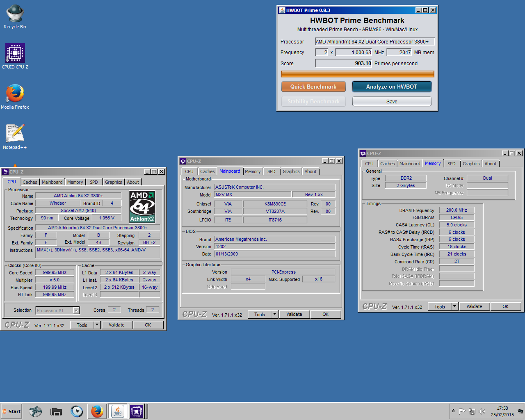525x420 pixels.
Task: Open Mainboard tab in the CPU window
Action: coord(52,182)
